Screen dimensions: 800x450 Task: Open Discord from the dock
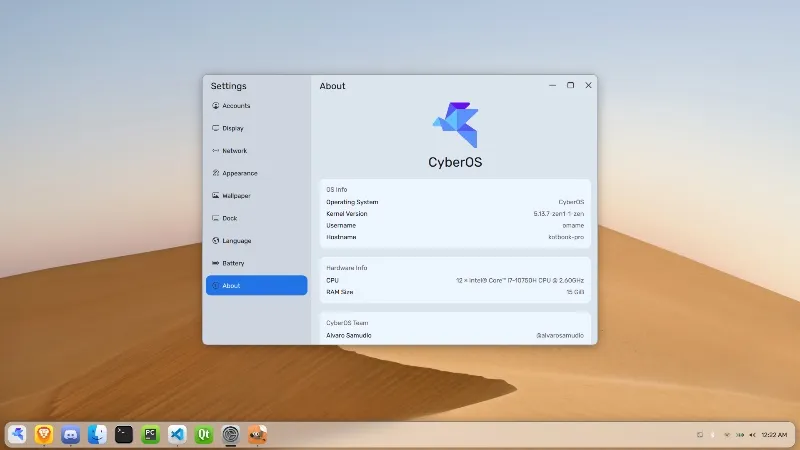pyautogui.click(x=71, y=434)
